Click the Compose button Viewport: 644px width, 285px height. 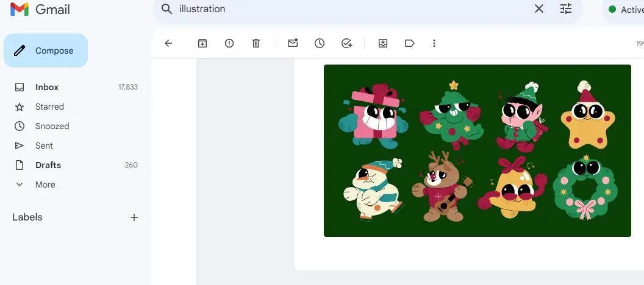(46, 51)
